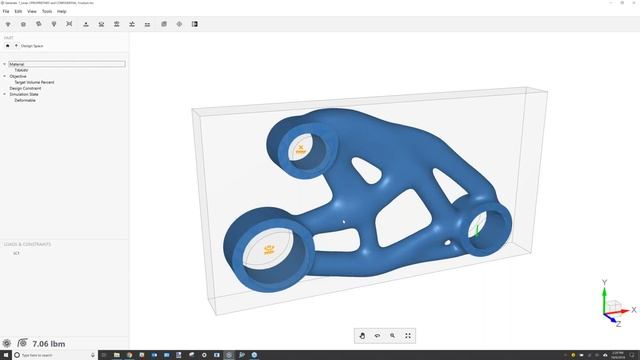Click the fit-to-view four-corner icon
This screenshot has height=360, width=640.
[x=408, y=336]
